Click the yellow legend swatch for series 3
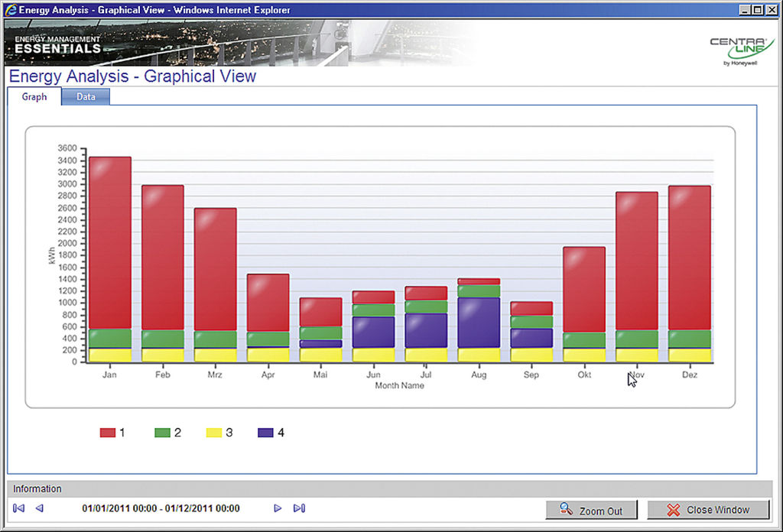The image size is (783, 532). click(x=213, y=433)
